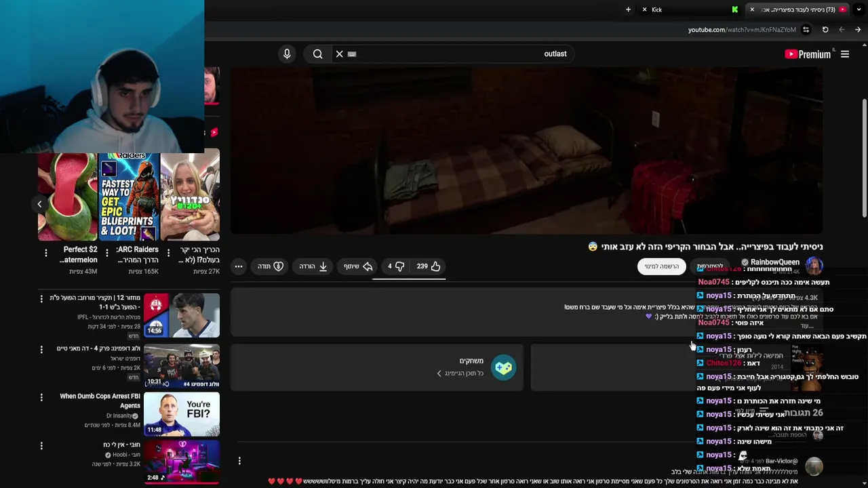Open options menu for 'מחזור 12' video
The height and width of the screenshot is (488, 868).
click(41, 299)
